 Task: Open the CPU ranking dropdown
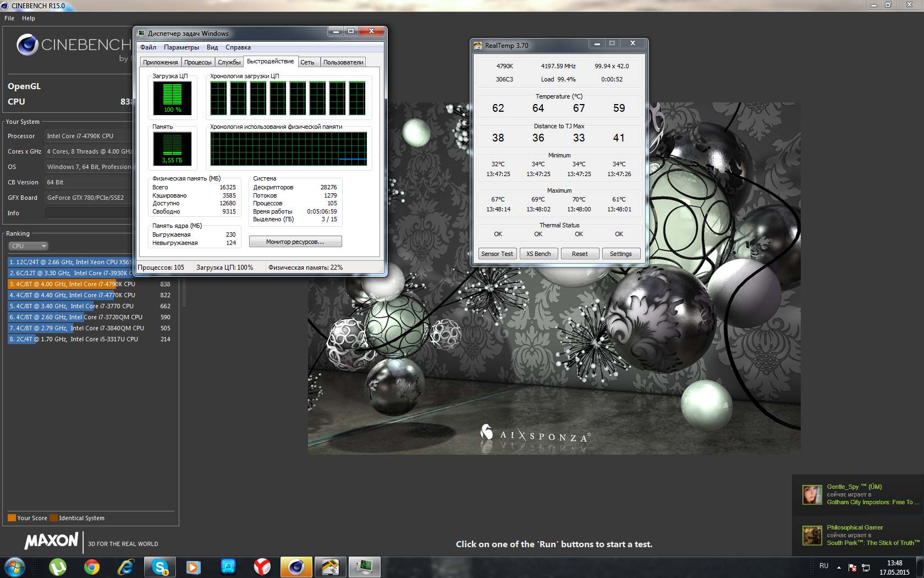[x=29, y=246]
